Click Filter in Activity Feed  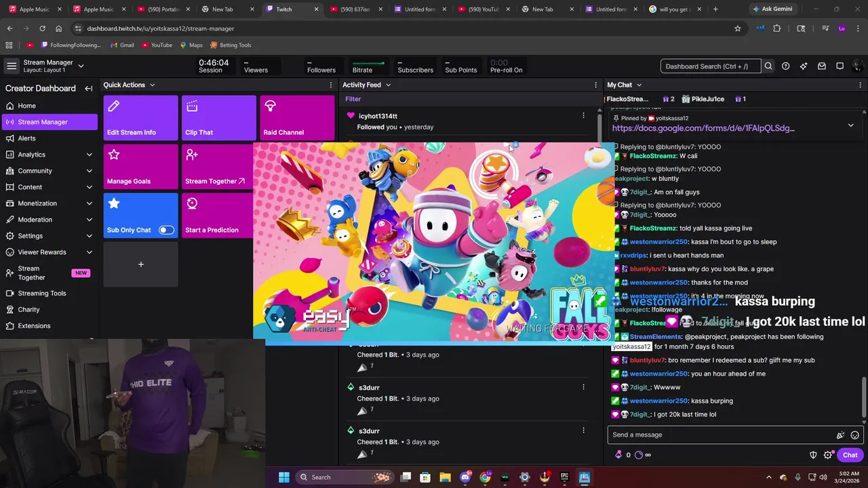click(353, 99)
